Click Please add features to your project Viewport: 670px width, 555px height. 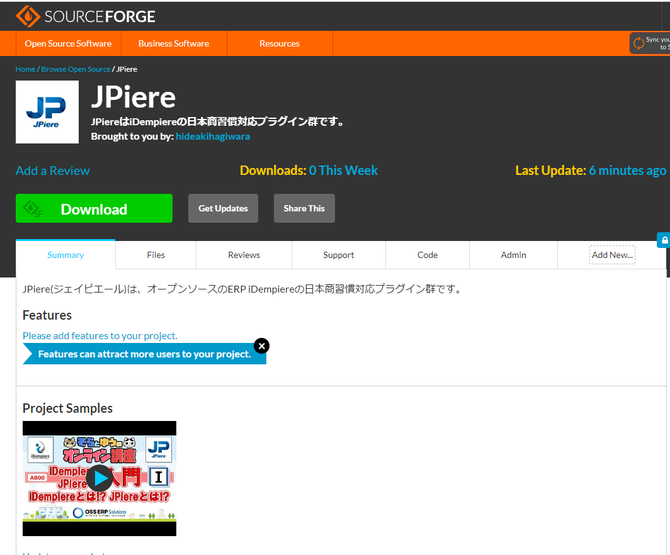(100, 336)
